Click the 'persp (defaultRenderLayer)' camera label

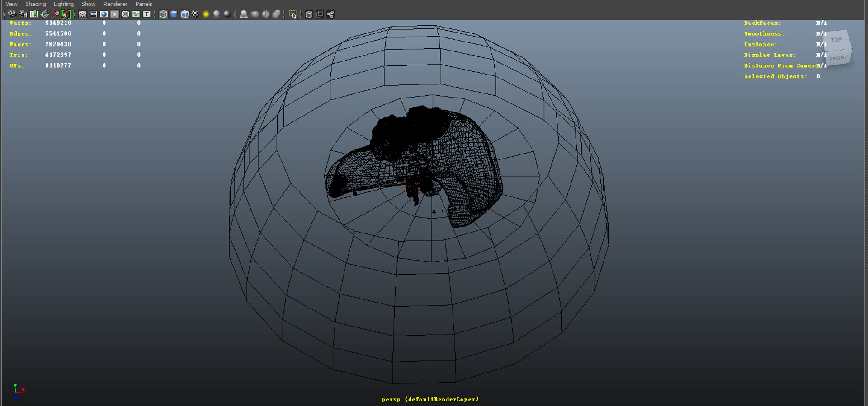(x=430, y=399)
